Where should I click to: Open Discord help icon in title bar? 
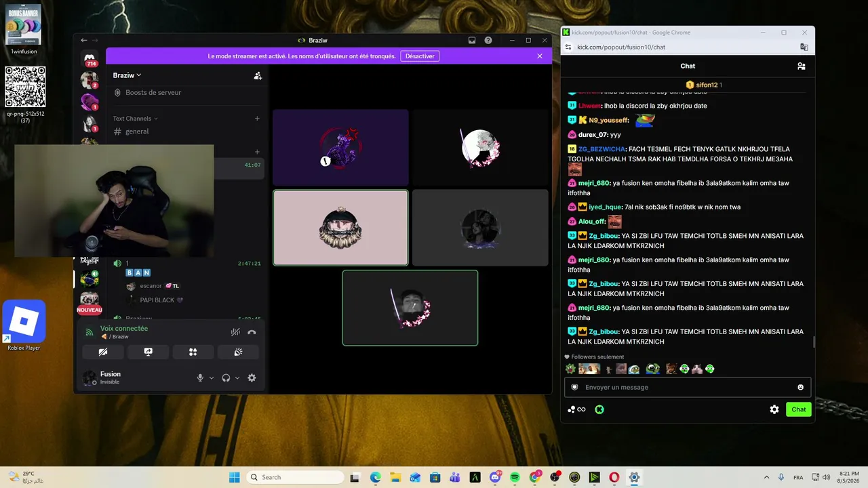pos(488,40)
